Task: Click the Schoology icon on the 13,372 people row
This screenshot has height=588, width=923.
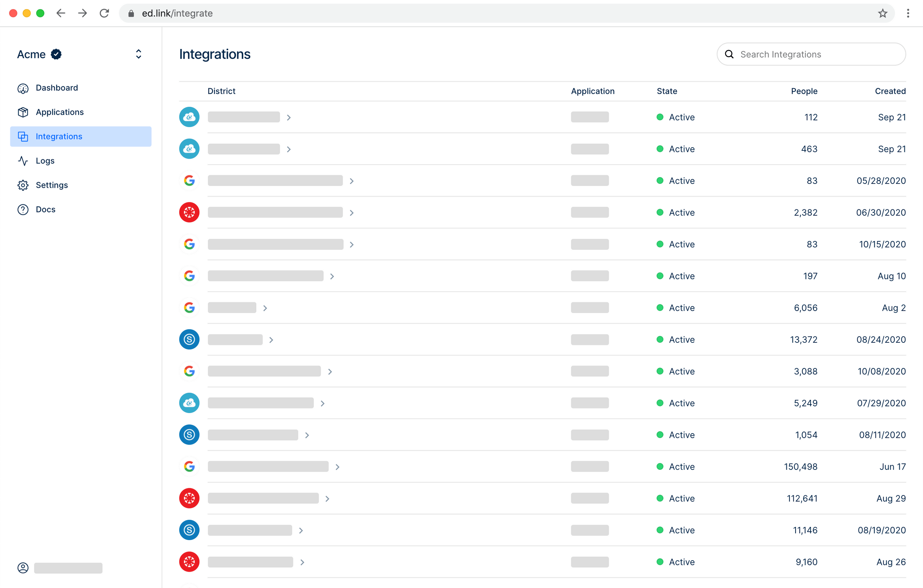Action: [189, 340]
